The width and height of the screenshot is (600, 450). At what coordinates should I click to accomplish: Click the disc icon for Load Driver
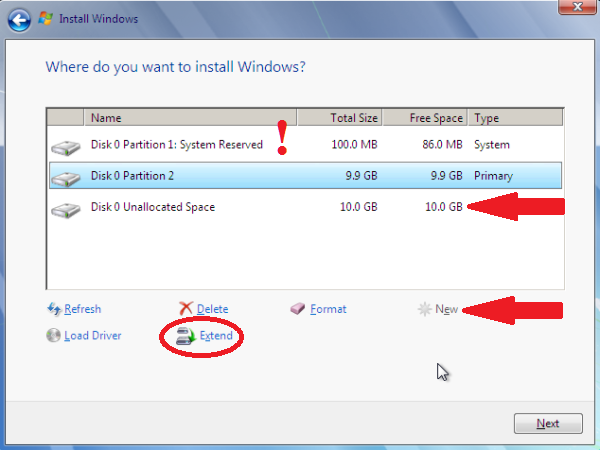click(53, 335)
